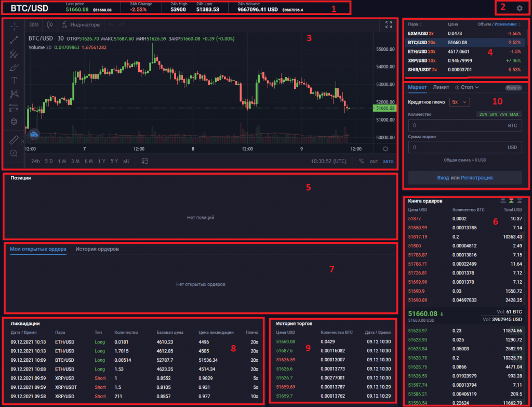Select ETH/USD pair in list
The height and width of the screenshot is (407, 532).
pyautogui.click(x=465, y=51)
